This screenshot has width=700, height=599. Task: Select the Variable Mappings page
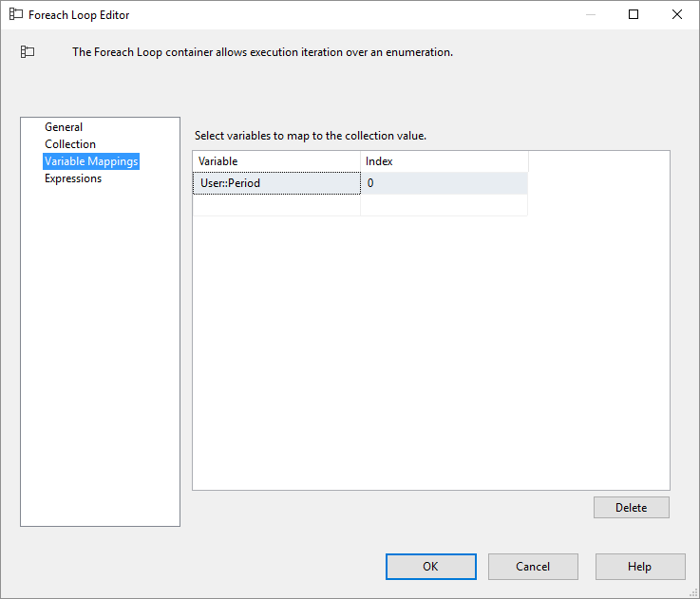point(91,161)
